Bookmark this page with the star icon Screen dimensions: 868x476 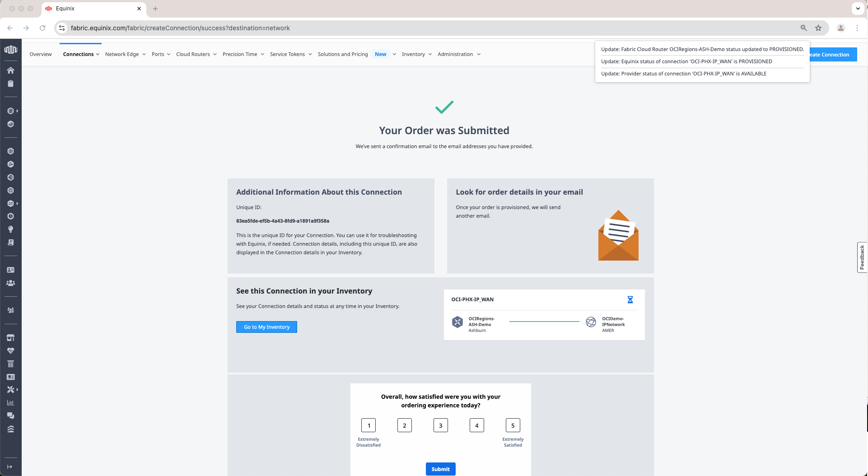click(818, 28)
